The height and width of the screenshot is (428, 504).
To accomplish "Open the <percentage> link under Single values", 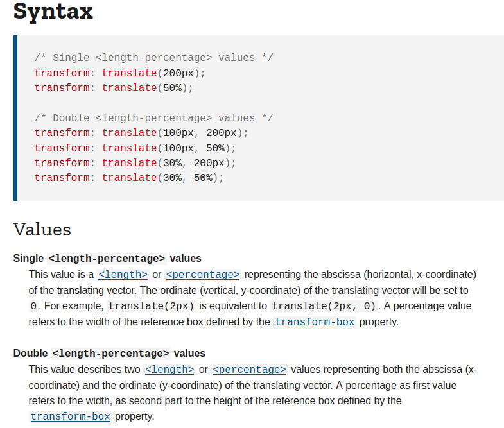I will [x=203, y=275].
